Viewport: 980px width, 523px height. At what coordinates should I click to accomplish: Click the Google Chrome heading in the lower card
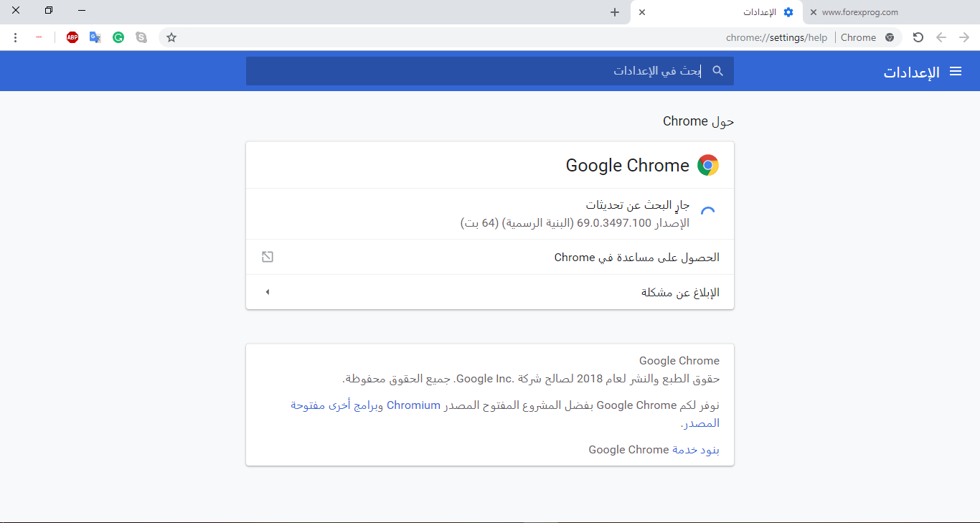tap(679, 361)
